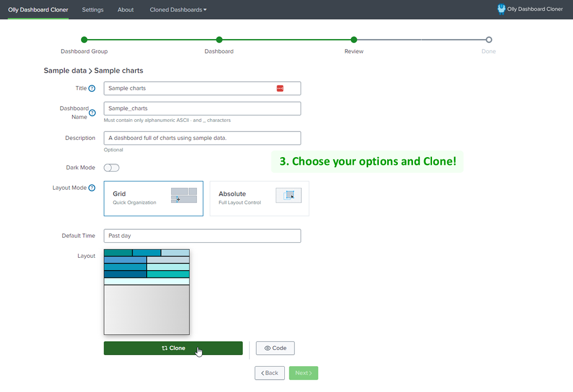Click the Absolute layout illustration icon
573x392 pixels.
[289, 196]
